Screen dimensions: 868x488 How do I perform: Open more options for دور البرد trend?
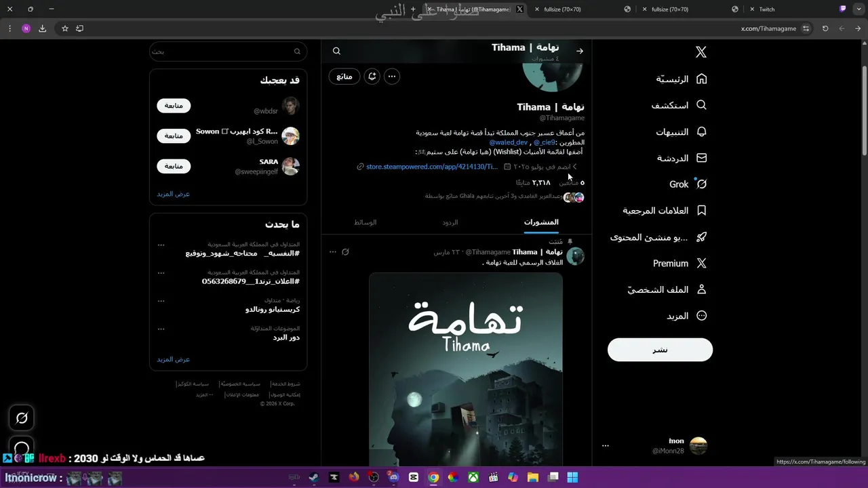click(161, 329)
